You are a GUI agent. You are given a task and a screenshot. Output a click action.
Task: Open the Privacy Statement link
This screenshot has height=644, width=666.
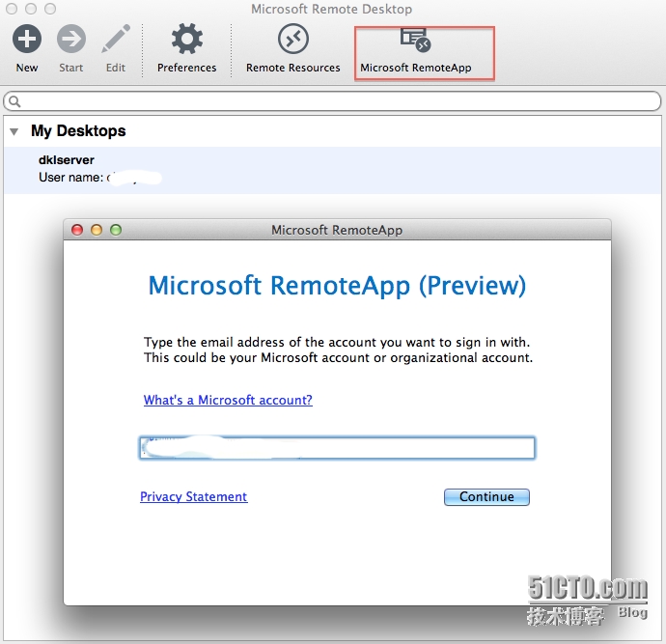click(x=194, y=496)
